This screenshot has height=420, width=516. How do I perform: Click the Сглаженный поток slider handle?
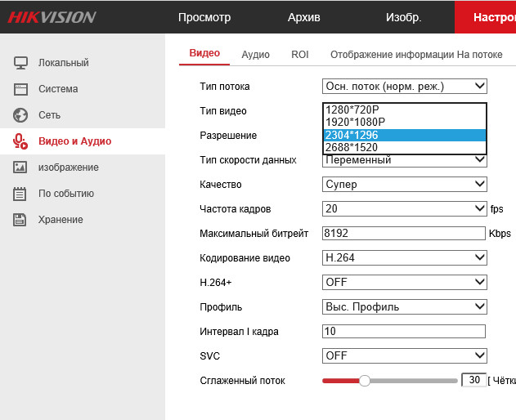coord(365,380)
